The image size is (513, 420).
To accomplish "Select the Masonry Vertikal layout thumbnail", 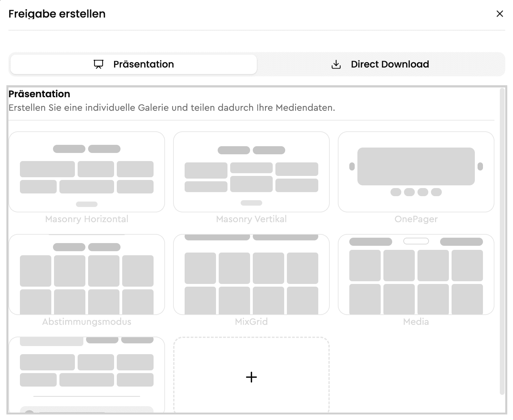I will pos(251,172).
